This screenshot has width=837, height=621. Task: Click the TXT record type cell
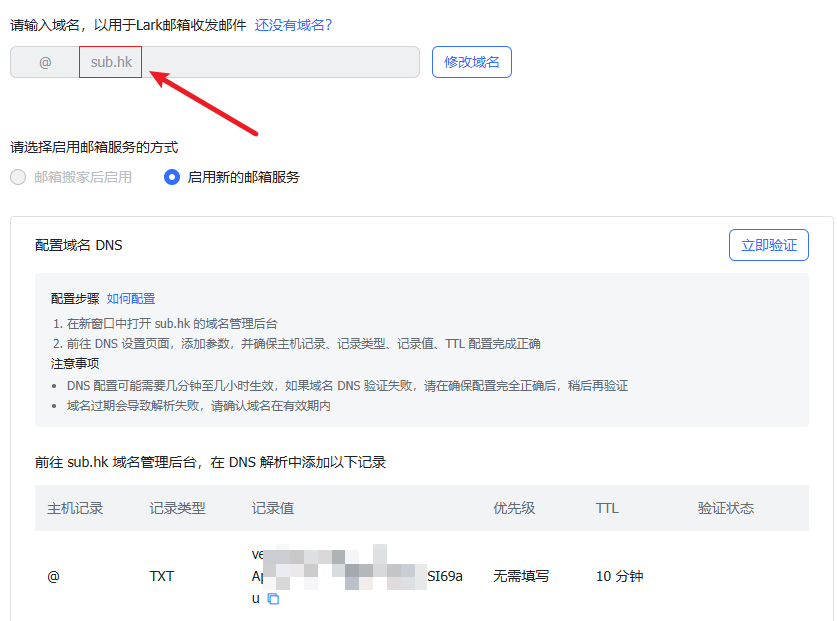click(162, 576)
